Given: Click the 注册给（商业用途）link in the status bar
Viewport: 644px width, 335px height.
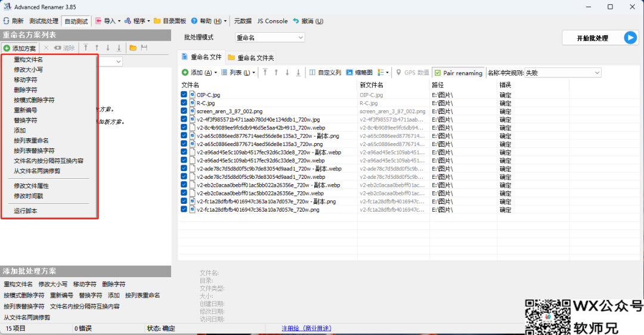Looking at the screenshot, I should (x=306, y=328).
